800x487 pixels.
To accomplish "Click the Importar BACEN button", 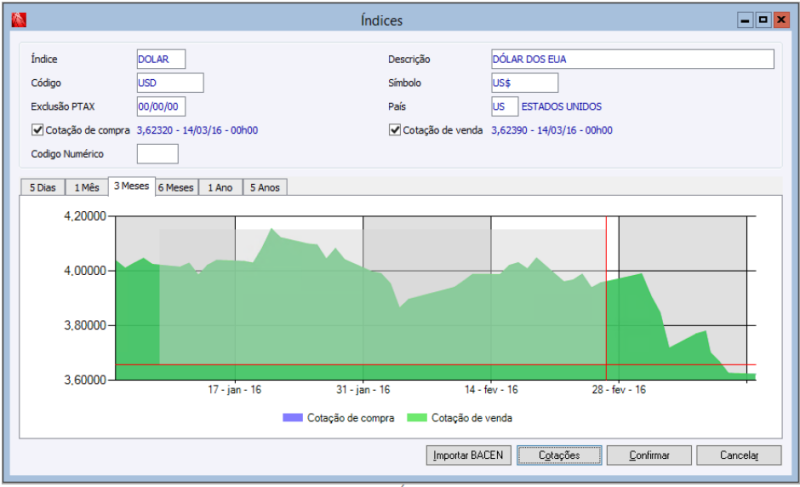I will point(468,455).
